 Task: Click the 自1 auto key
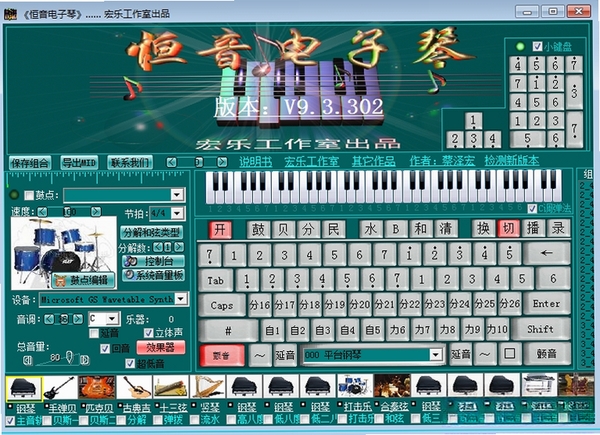272,330
